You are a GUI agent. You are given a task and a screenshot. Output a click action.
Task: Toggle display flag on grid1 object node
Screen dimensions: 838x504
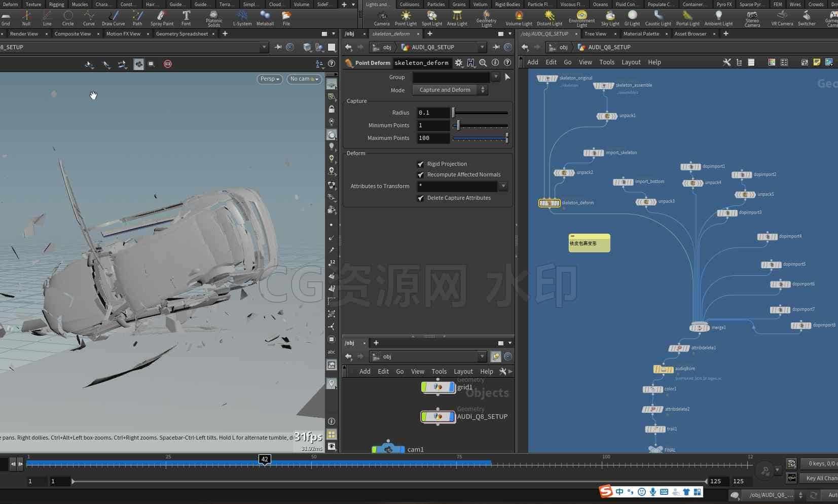[x=452, y=387]
